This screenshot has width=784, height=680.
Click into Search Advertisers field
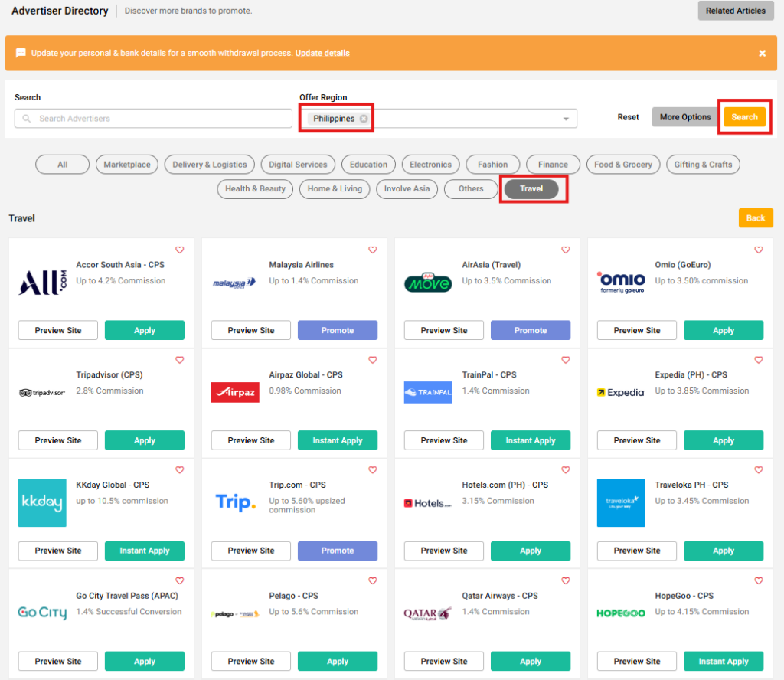coord(153,119)
